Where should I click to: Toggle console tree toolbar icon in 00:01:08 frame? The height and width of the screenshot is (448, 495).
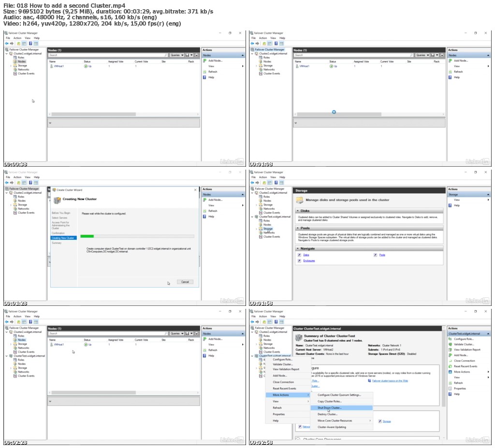270,43
